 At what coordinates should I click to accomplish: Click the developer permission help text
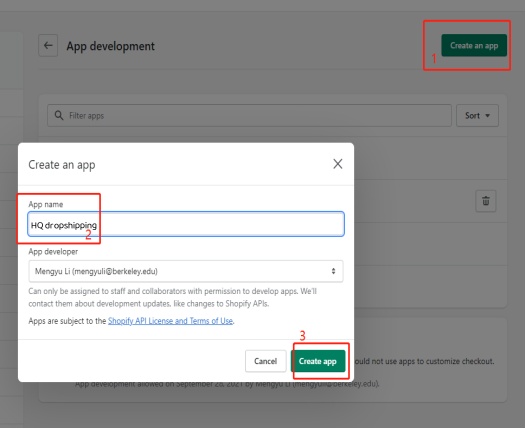[x=173, y=297]
